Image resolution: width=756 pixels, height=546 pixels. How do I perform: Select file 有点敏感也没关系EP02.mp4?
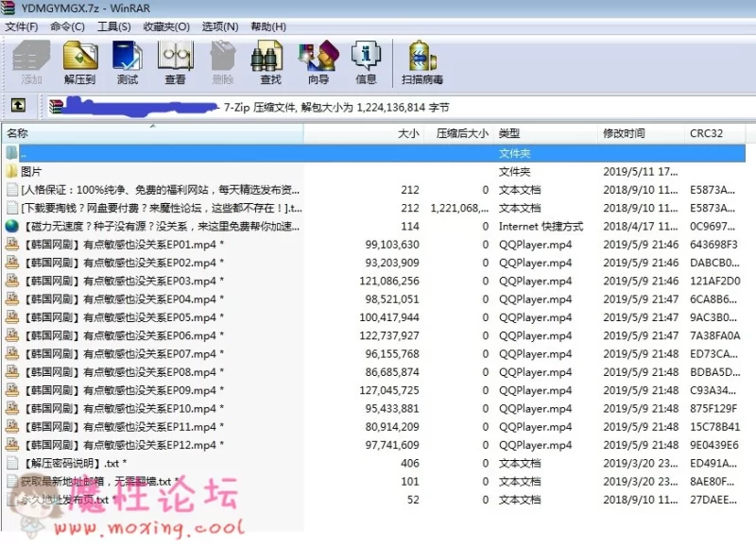coord(124,263)
